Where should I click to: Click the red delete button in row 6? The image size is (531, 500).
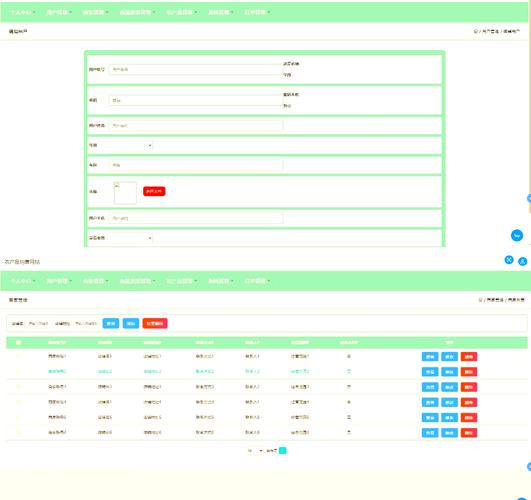pyautogui.click(x=469, y=433)
